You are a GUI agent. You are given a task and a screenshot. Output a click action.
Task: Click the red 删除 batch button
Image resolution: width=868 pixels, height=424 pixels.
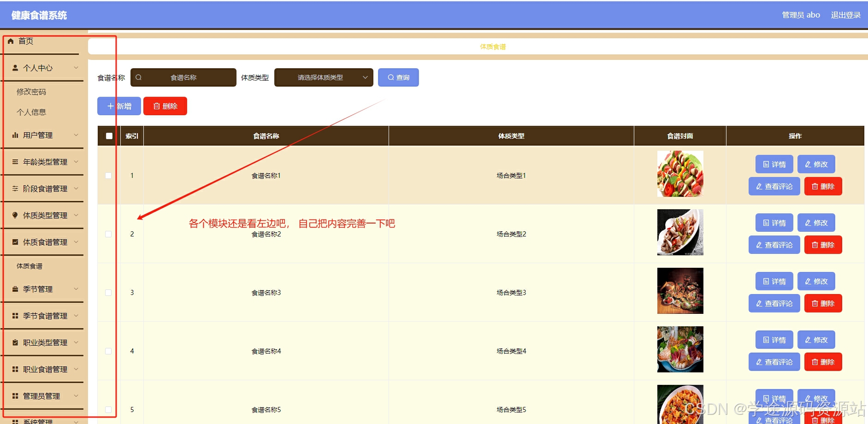165,106
